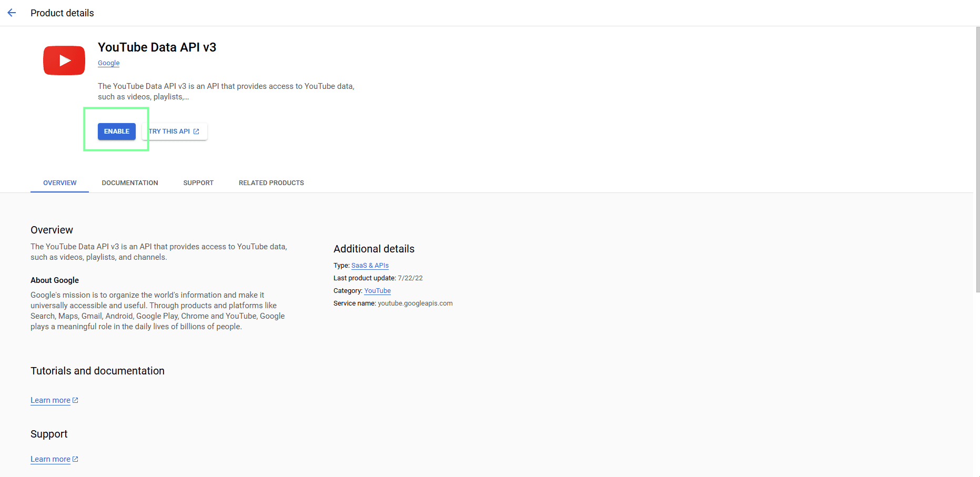Click the page vertical scrollbar
The height and width of the screenshot is (477, 980).
click(x=977, y=159)
